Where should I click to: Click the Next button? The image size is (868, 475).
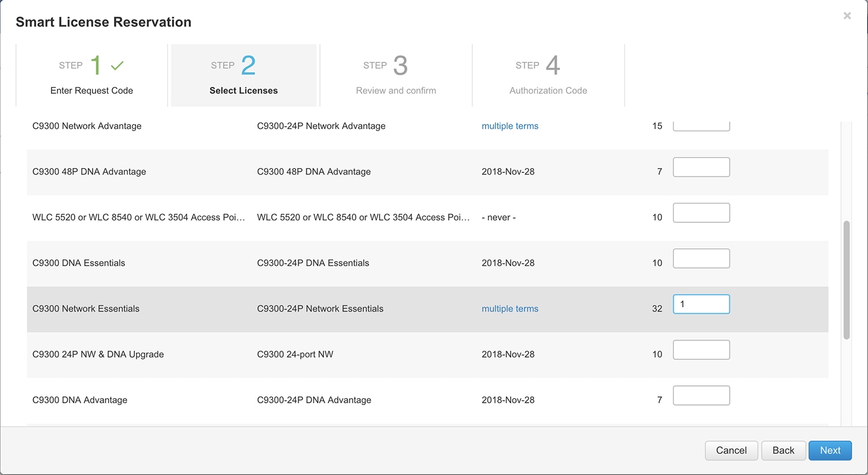click(x=830, y=450)
